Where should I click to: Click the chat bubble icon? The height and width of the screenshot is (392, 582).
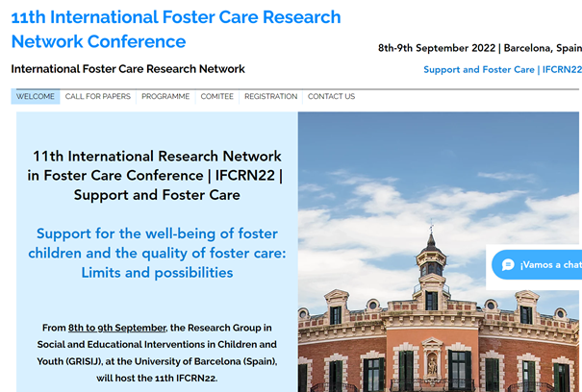pos(508,265)
